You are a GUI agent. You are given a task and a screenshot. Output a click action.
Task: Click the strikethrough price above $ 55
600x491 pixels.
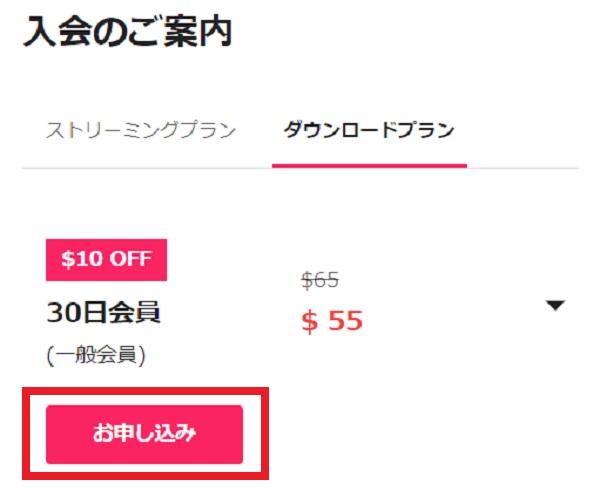(x=320, y=282)
